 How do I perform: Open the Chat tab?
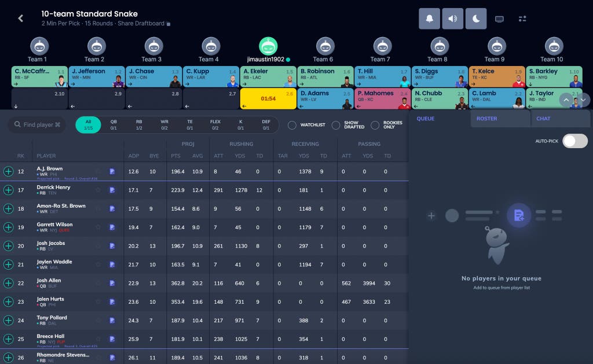pyautogui.click(x=543, y=119)
